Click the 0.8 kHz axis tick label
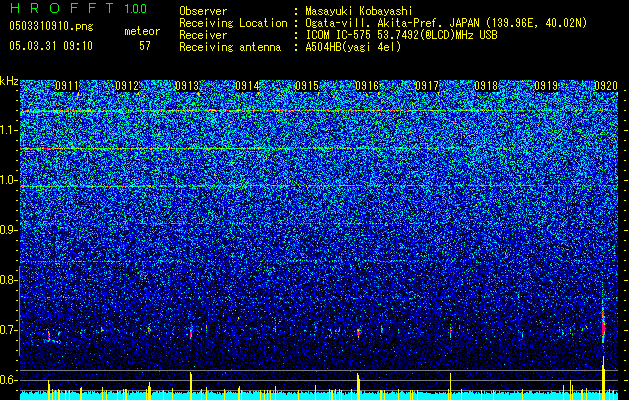 coord(8,280)
